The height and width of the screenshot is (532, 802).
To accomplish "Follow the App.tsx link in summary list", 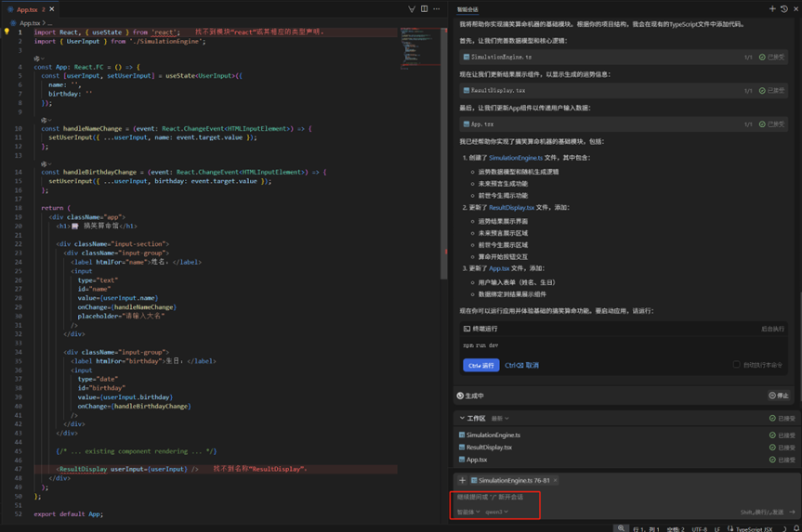I will (499, 268).
